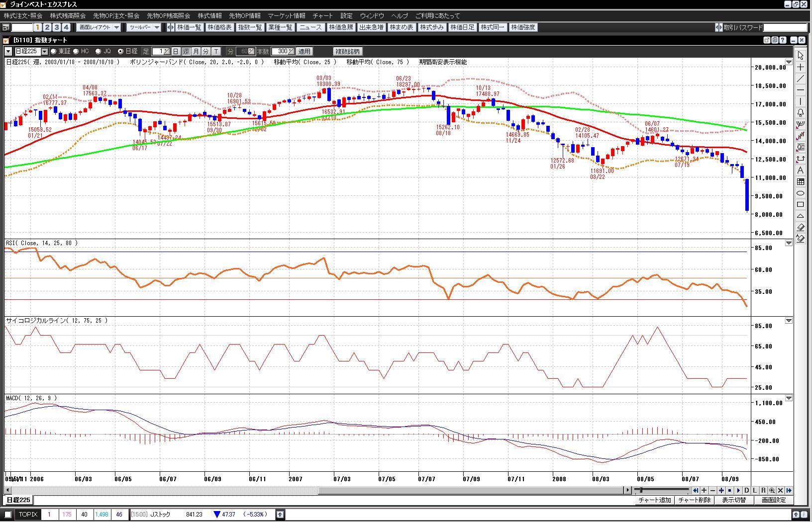Select the trend line drawing tool
Image resolution: width=812 pixels, height=522 pixels.
[801, 79]
